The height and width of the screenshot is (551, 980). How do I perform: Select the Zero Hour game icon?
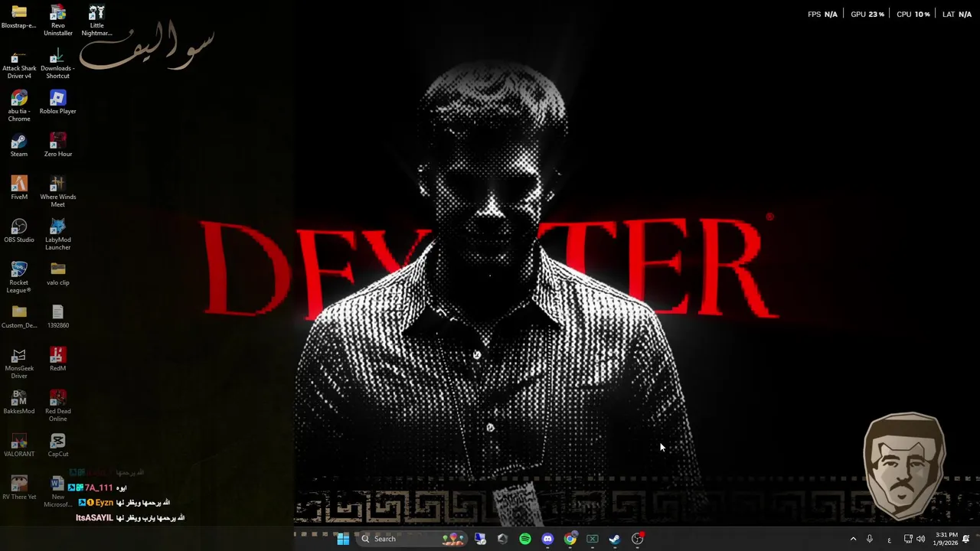coord(58,145)
